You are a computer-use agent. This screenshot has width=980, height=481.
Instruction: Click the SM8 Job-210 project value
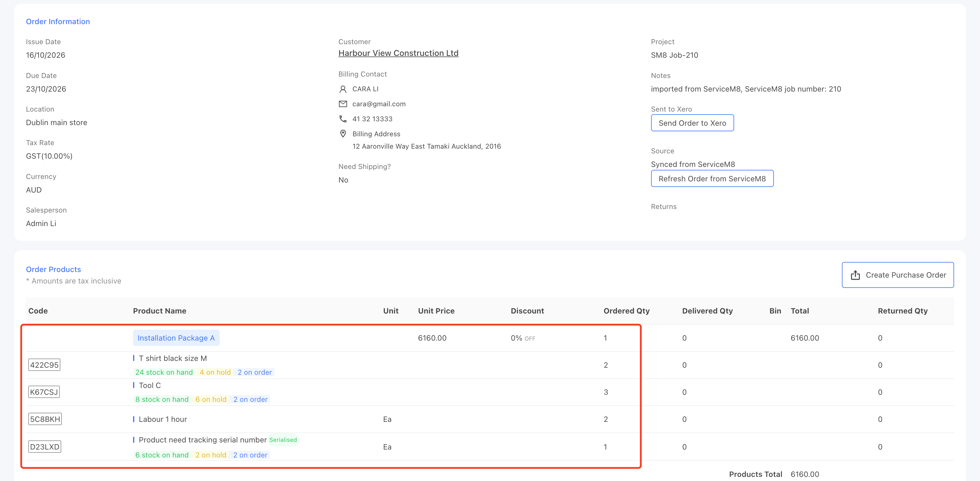(674, 55)
